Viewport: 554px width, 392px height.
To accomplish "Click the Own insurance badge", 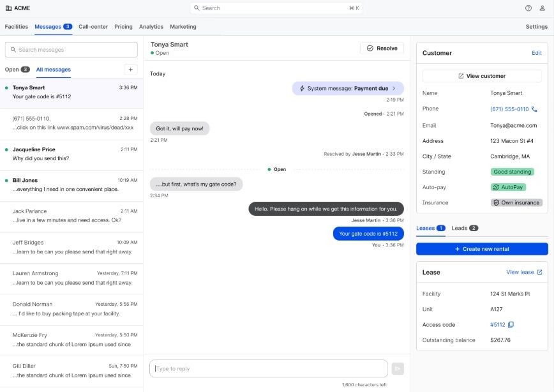I will coord(516,202).
